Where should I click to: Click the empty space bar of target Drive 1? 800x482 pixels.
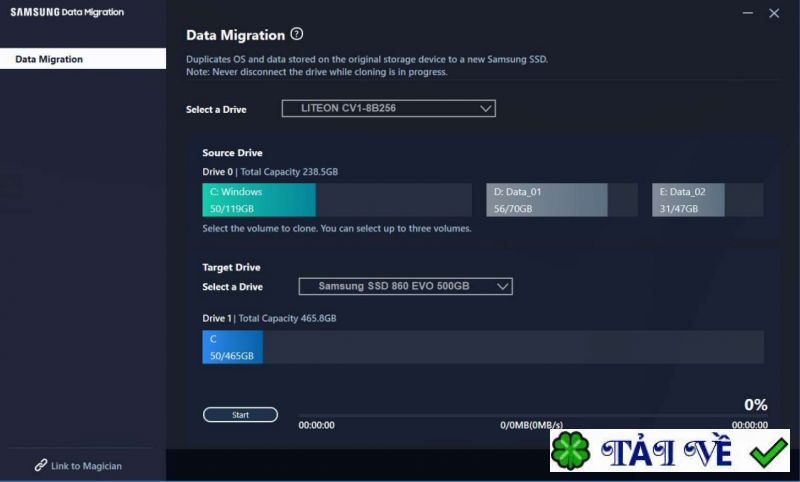click(513, 347)
